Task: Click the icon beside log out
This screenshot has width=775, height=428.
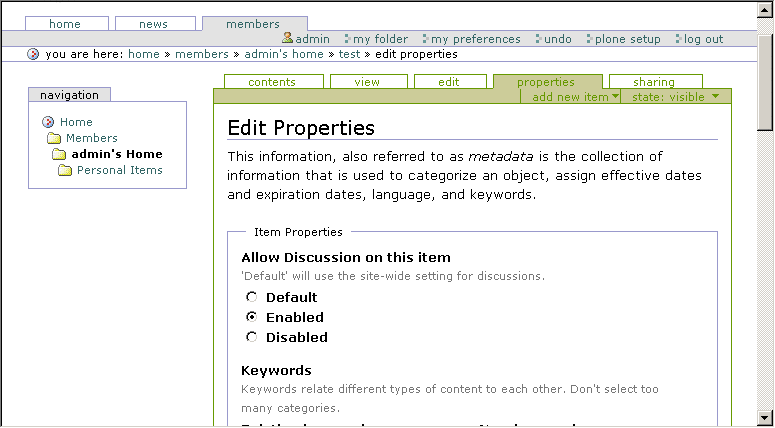Action: point(678,39)
